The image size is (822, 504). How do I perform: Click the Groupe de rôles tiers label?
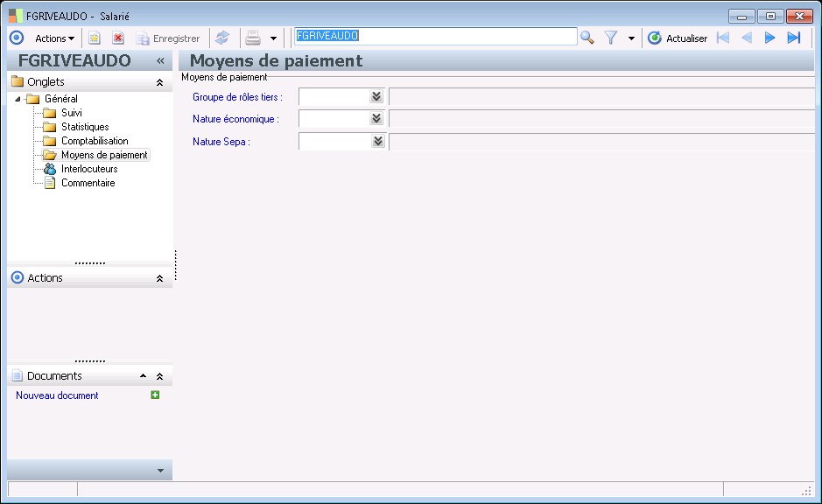(x=237, y=97)
